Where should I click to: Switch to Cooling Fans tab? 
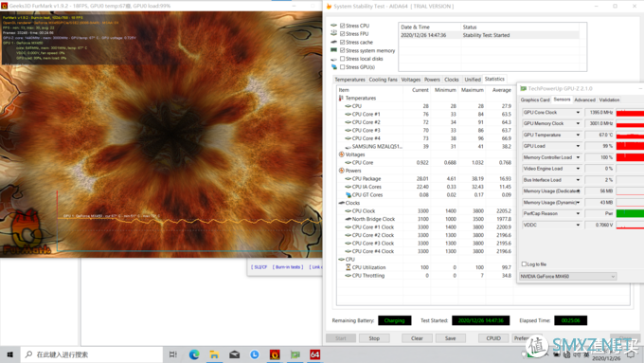click(x=383, y=80)
